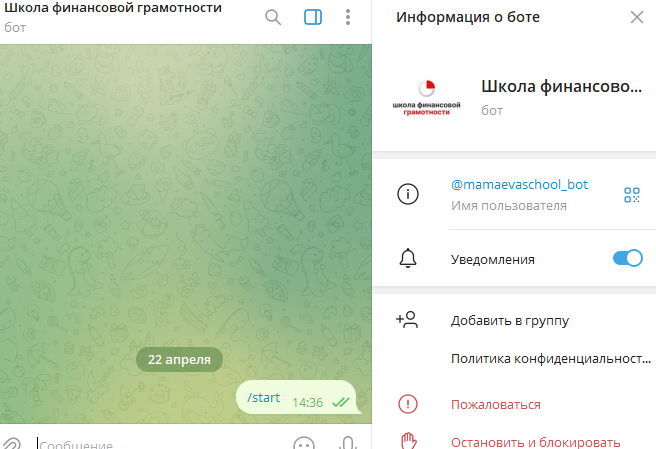This screenshot has height=449, width=656.
Task: Click the red report exclamation icon
Action: tap(407, 404)
